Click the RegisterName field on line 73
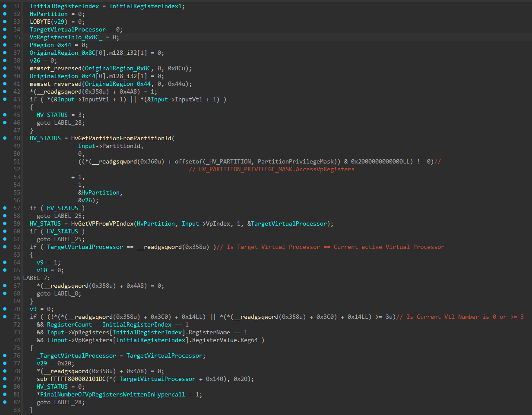This screenshot has width=532, height=415. coord(209,332)
